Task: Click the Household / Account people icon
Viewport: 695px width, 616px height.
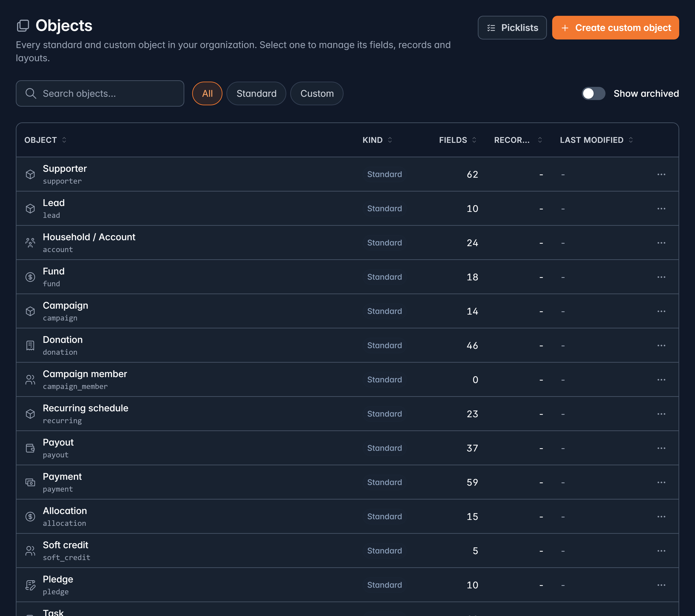Action: [30, 243]
